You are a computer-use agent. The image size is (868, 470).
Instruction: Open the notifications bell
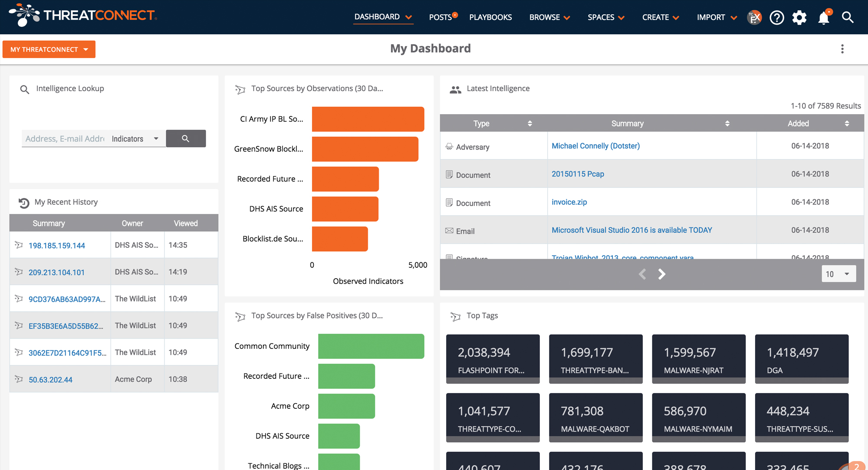tap(824, 17)
